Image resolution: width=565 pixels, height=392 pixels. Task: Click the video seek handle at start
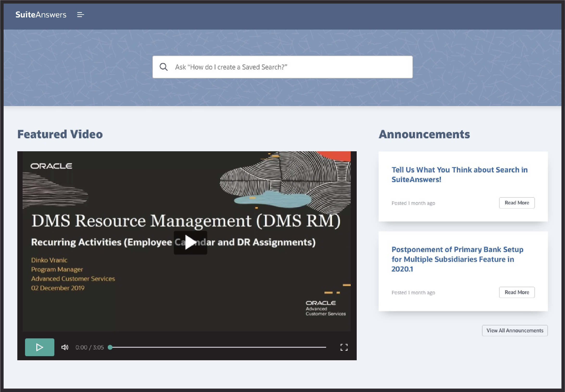point(110,347)
